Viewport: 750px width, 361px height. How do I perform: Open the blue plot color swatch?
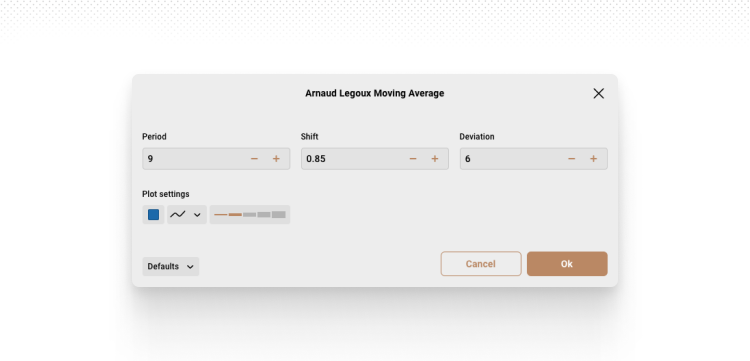click(154, 215)
